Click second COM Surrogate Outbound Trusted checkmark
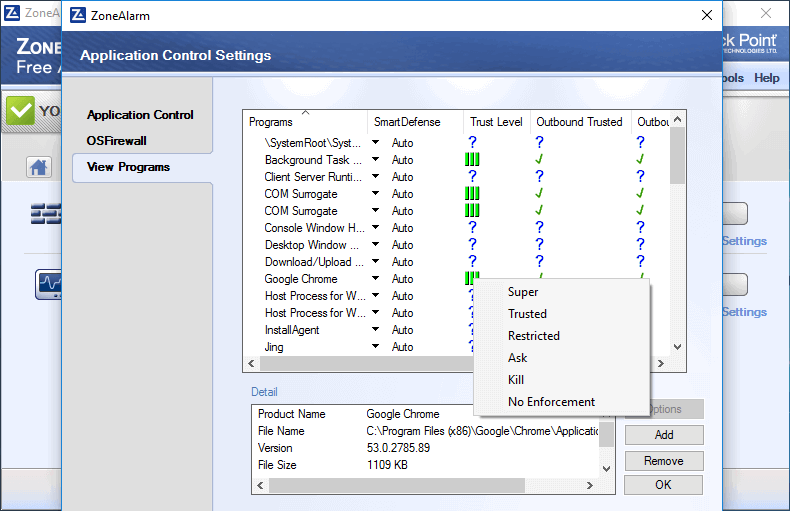This screenshot has height=511, width=790. click(539, 211)
